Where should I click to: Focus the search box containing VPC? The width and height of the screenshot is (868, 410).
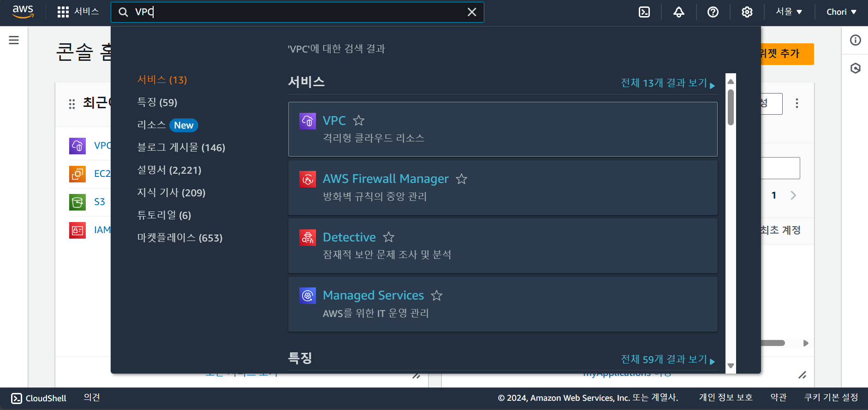(297, 12)
